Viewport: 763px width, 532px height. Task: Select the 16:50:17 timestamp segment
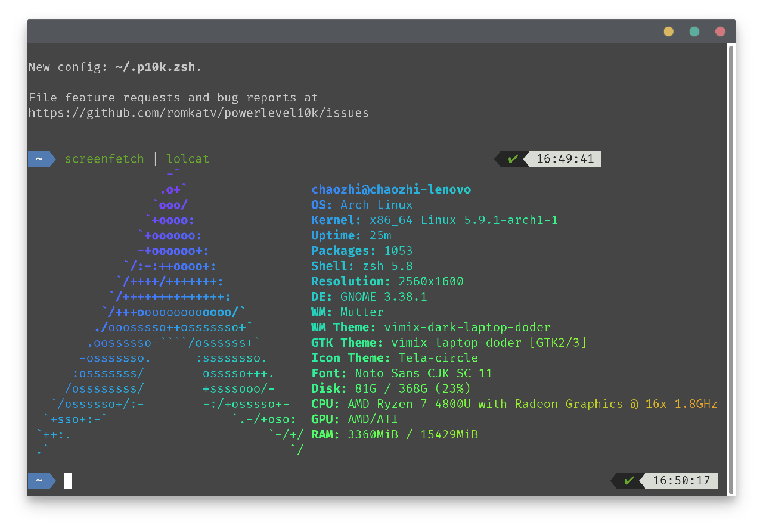(x=681, y=481)
